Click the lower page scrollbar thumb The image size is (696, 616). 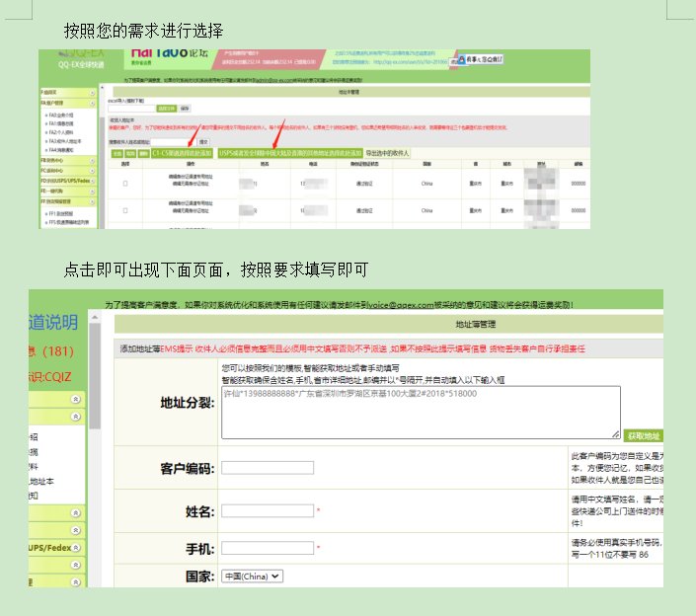(95, 376)
